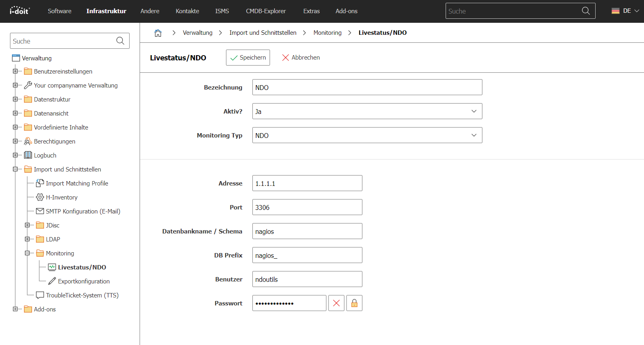Expand the LDAP tree node
Image resolution: width=644 pixels, height=345 pixels.
pyautogui.click(x=27, y=239)
